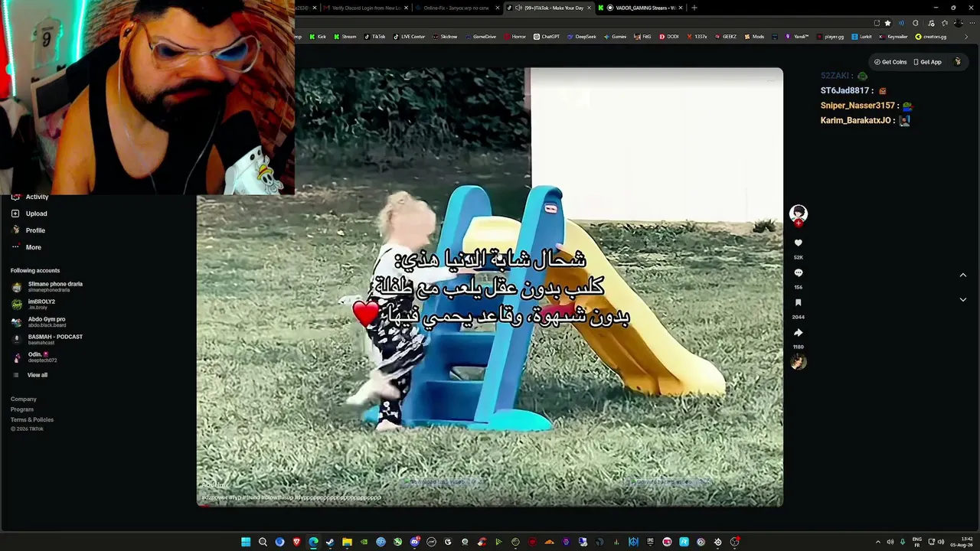Click the Get App button

(x=927, y=62)
